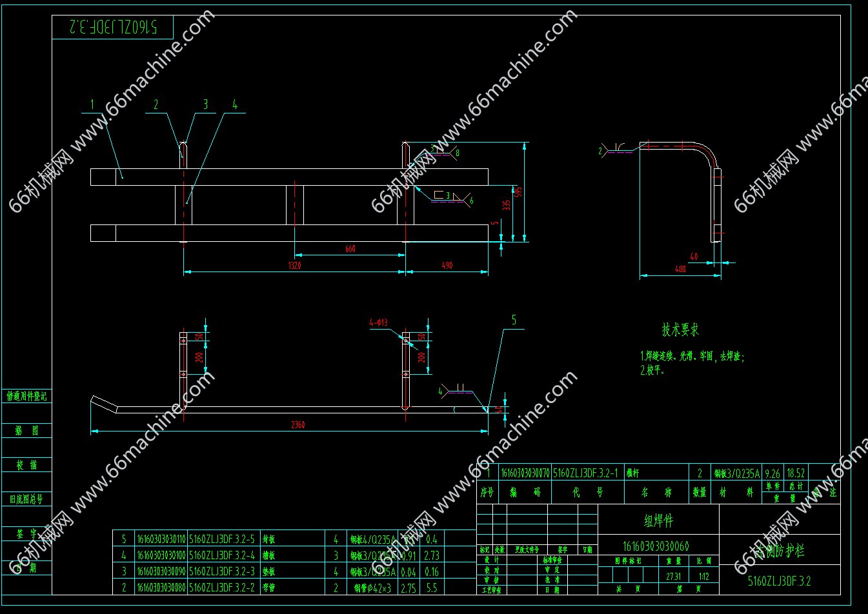Click parts list entry 5160ZLJ3DF.3.2-5
This screenshot has width=868, height=614.
click(221, 539)
